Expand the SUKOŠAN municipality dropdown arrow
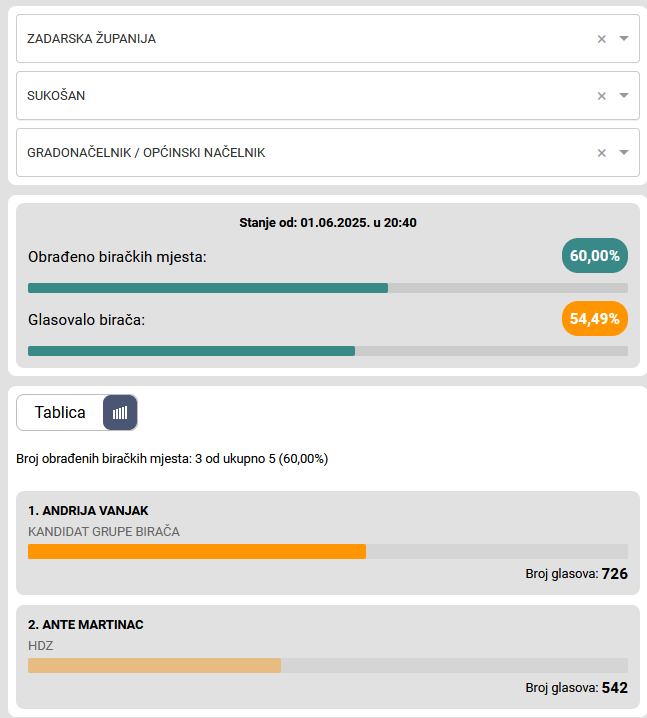Viewport: 647px width, 718px height. [624, 96]
